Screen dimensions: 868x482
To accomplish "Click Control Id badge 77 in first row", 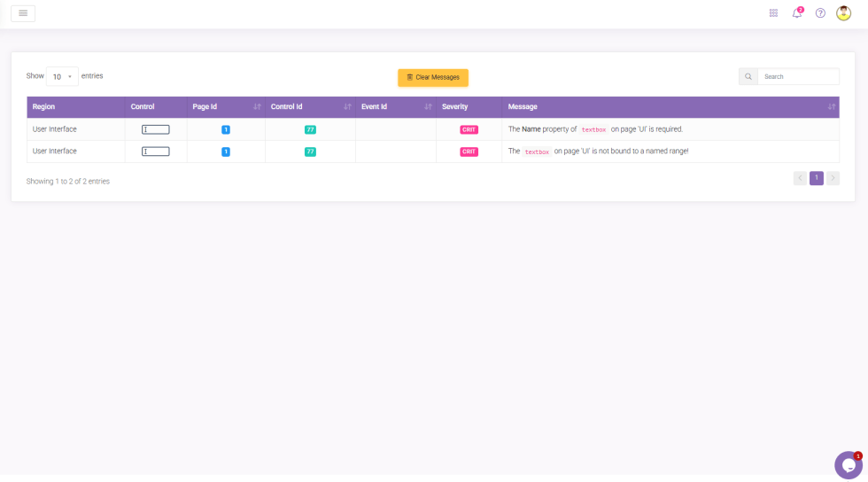I will (310, 129).
